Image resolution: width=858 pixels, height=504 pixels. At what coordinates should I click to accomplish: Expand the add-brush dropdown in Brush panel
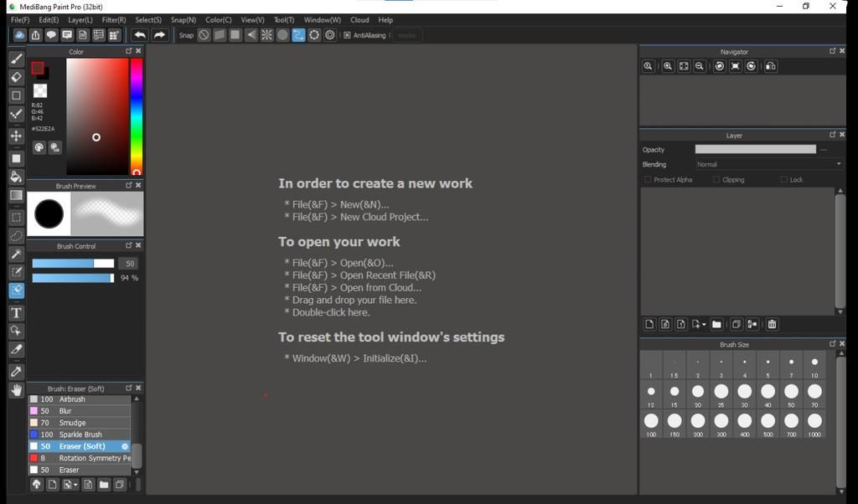[75, 485]
